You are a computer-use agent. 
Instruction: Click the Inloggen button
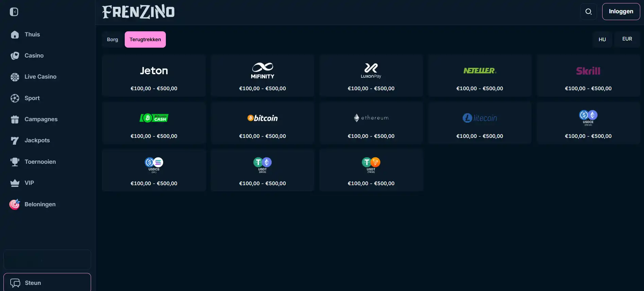point(621,12)
